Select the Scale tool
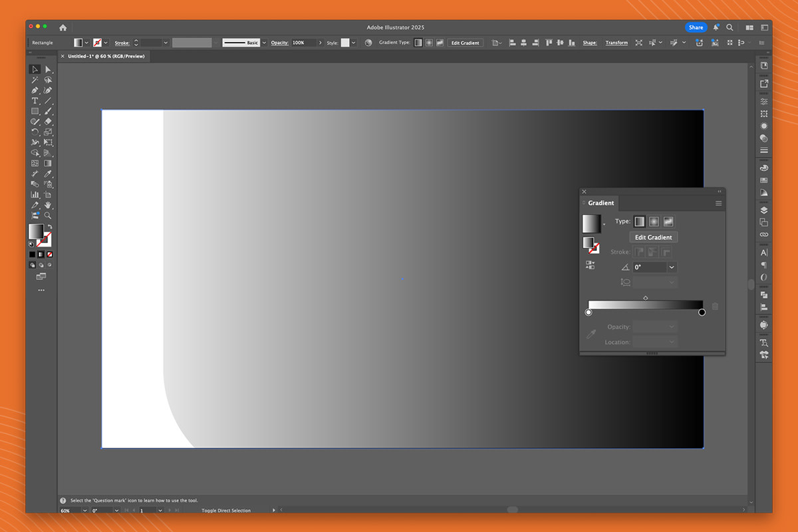Screen dimensions: 798x532 tap(48, 132)
